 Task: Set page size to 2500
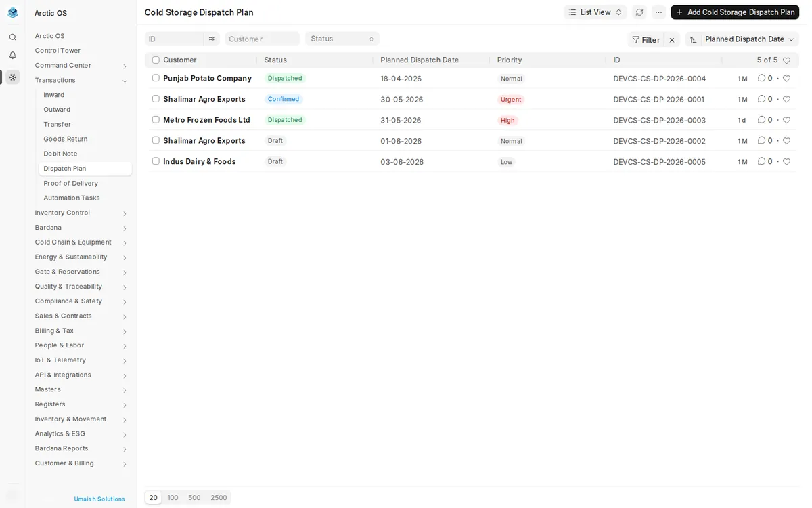[x=219, y=498]
